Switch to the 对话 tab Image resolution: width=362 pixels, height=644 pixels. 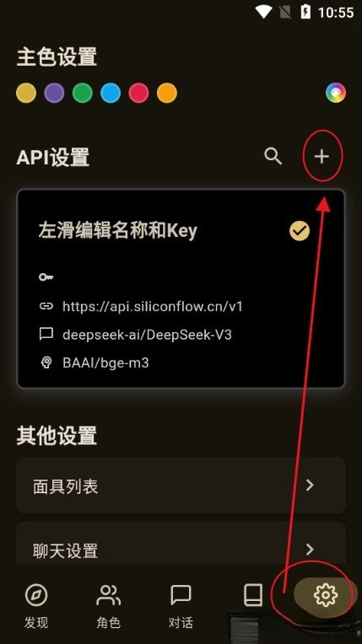(181, 606)
